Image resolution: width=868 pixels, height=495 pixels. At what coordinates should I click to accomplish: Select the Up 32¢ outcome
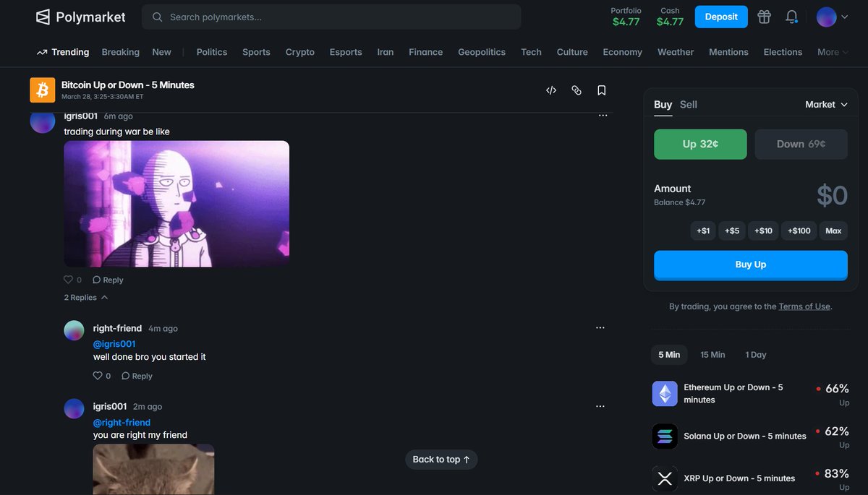click(x=700, y=144)
